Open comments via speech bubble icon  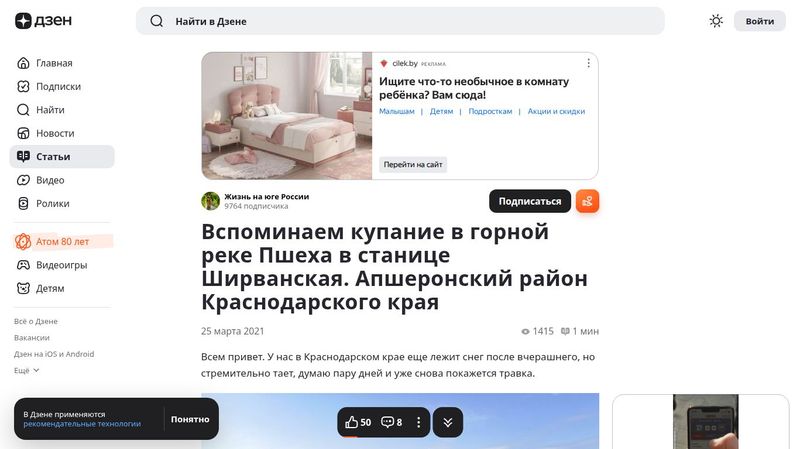(387, 422)
